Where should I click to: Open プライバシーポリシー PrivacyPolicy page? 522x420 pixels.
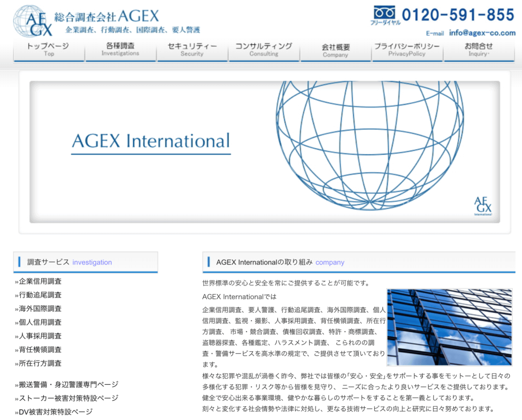pyautogui.click(x=407, y=49)
